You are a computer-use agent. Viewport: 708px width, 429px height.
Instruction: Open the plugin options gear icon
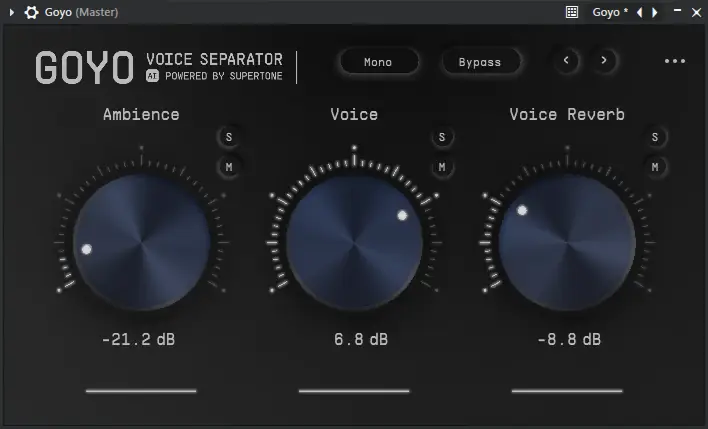pyautogui.click(x=32, y=13)
